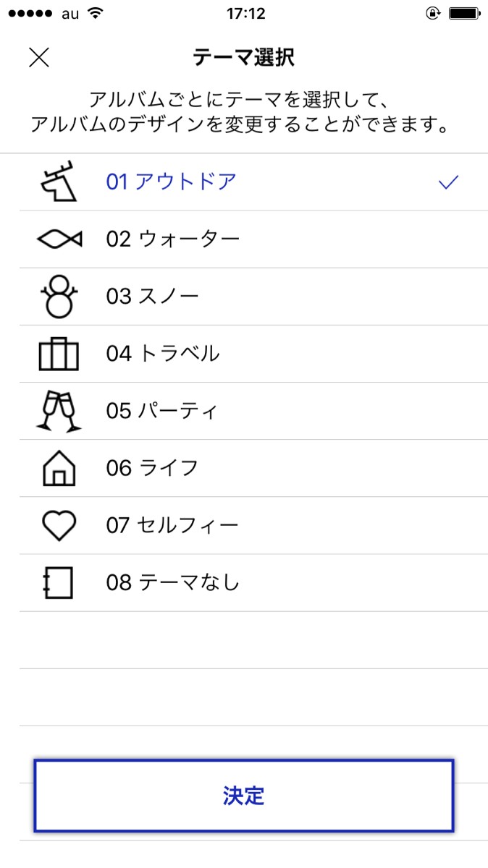Select 07 セルフィー theme label
This screenshot has height=868, width=488.
(x=172, y=525)
